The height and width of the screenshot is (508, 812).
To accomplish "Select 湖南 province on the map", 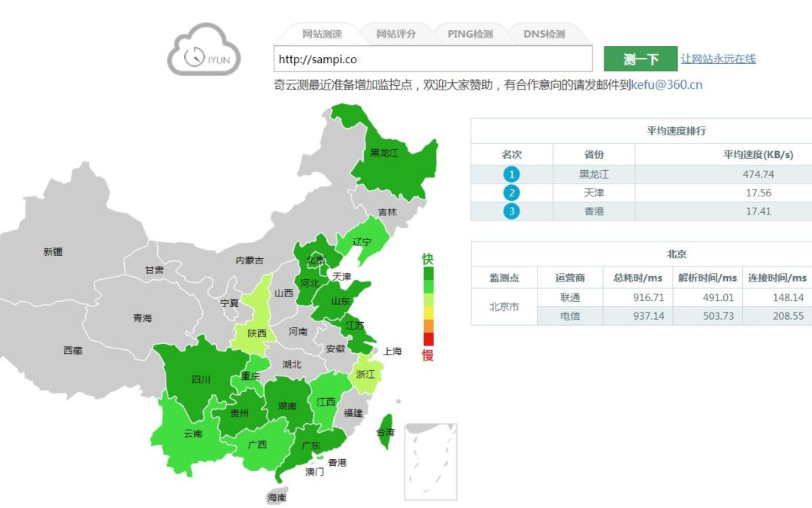I will [x=287, y=406].
